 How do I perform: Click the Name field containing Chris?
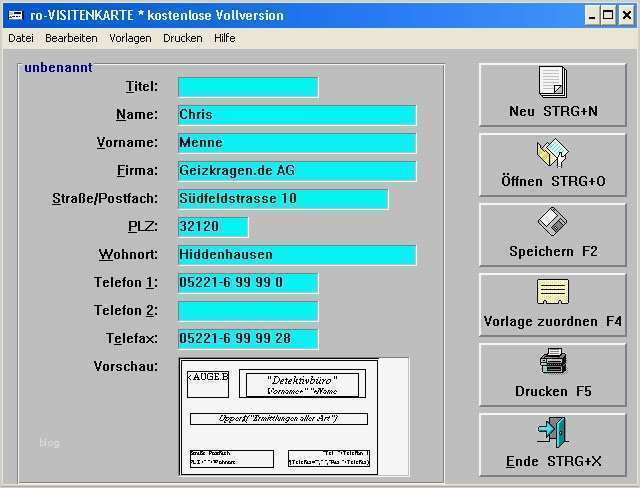297,115
